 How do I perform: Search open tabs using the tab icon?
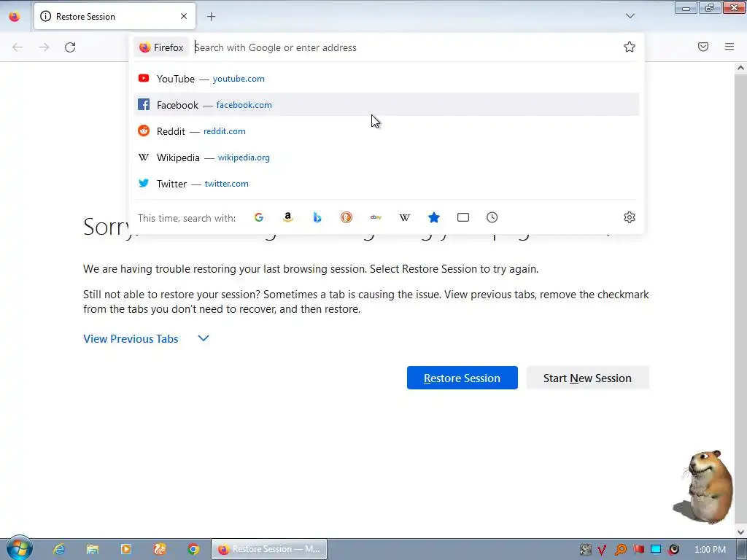pyautogui.click(x=463, y=217)
